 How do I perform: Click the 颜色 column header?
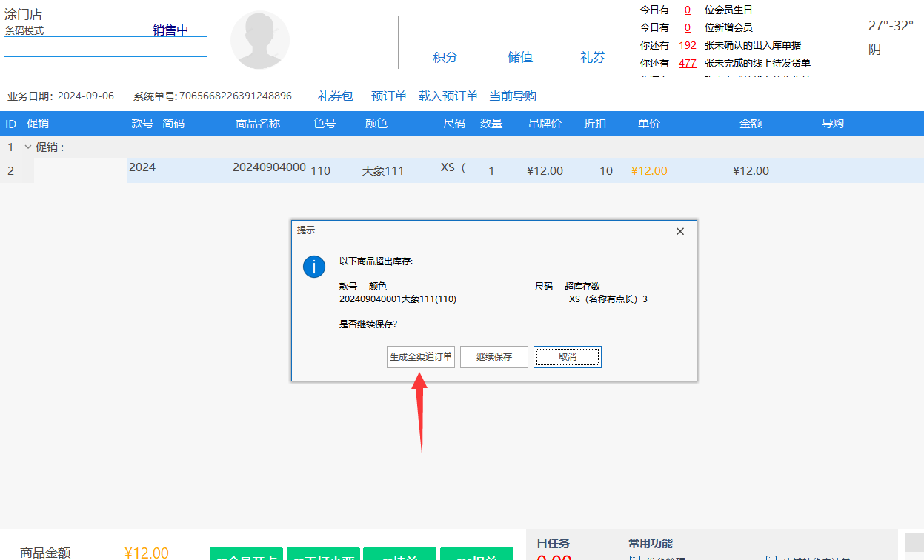click(x=376, y=124)
